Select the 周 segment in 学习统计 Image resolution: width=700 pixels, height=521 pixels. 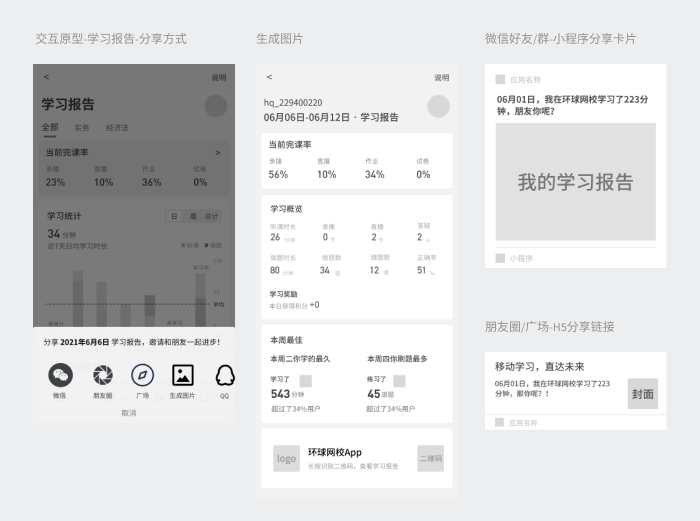click(x=193, y=217)
